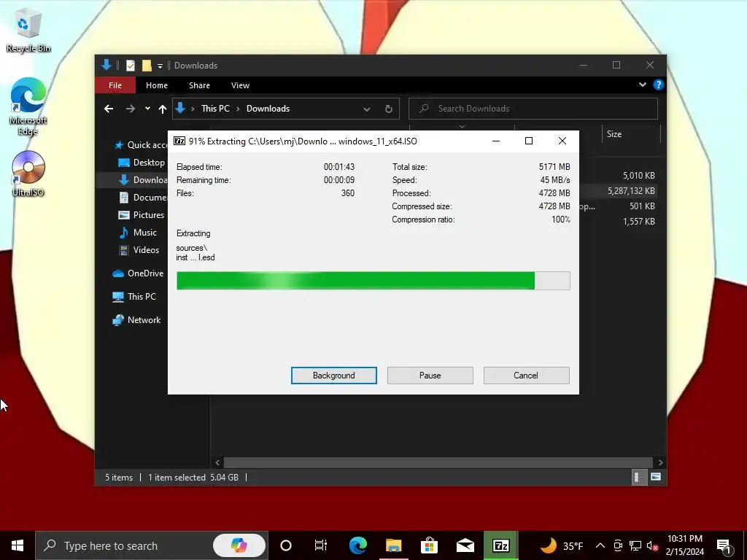Click the horizontal scrollbar in Explorer
The height and width of the screenshot is (560, 747).
pos(438,462)
